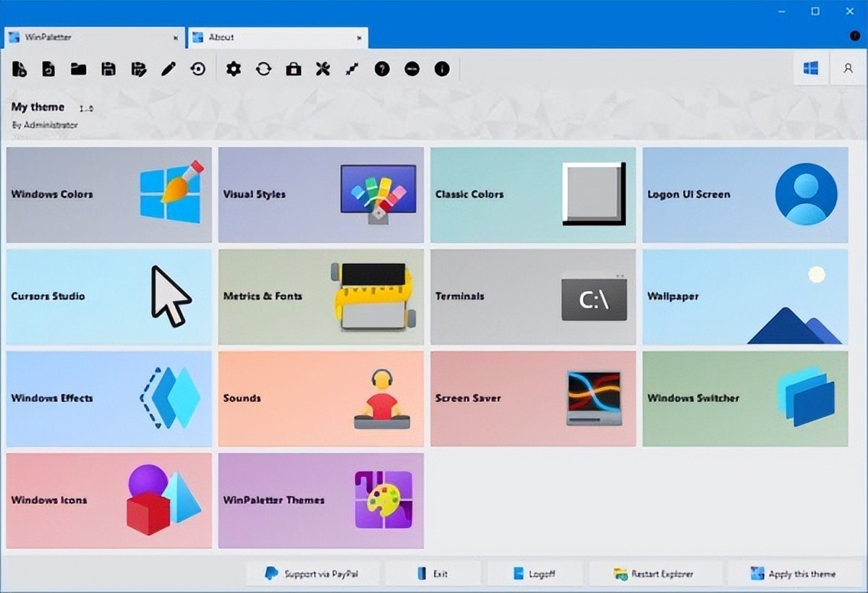Viewport: 868px width, 593px height.
Task: Open the Windows Icons tile
Action: (109, 500)
